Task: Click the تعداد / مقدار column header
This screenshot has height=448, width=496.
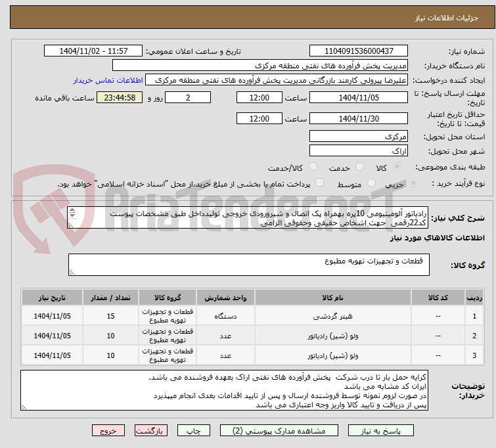Action: click(110, 298)
